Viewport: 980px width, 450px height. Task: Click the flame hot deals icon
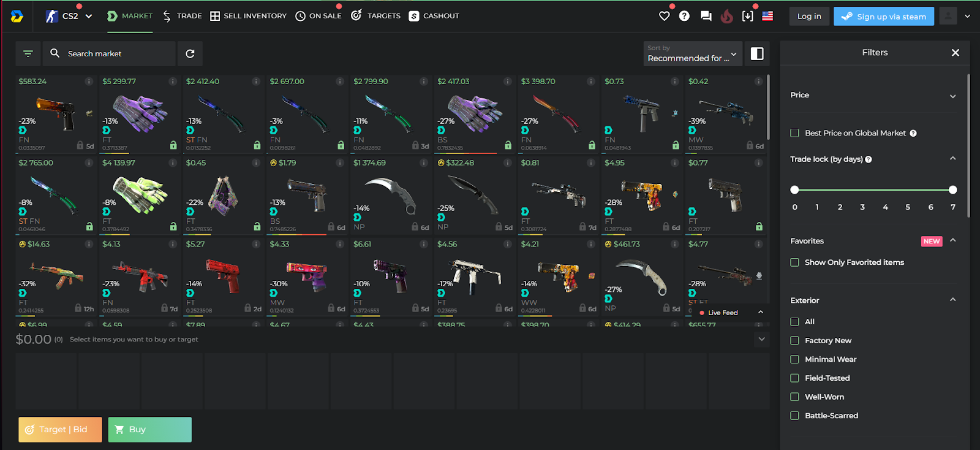726,16
